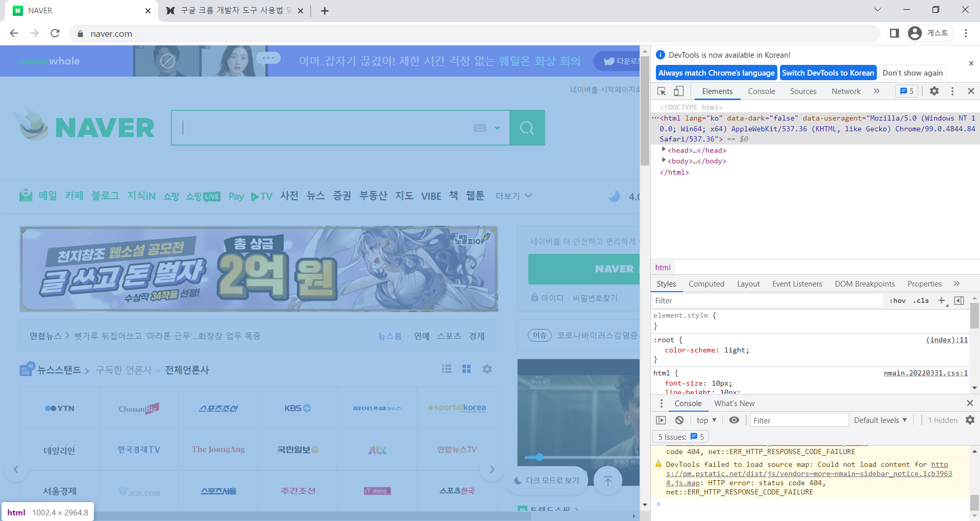Viewport: 980px width, 521px height.
Task: Open console settings gear icon
Action: (970, 420)
